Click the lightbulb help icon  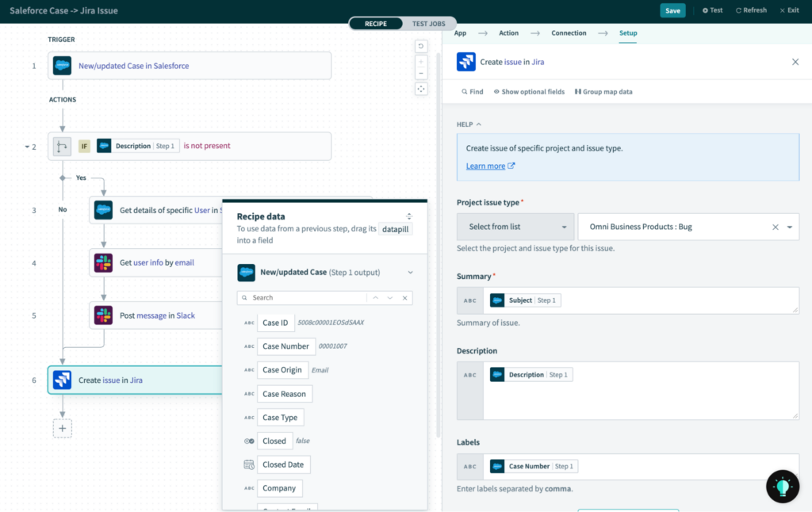pyautogui.click(x=783, y=487)
